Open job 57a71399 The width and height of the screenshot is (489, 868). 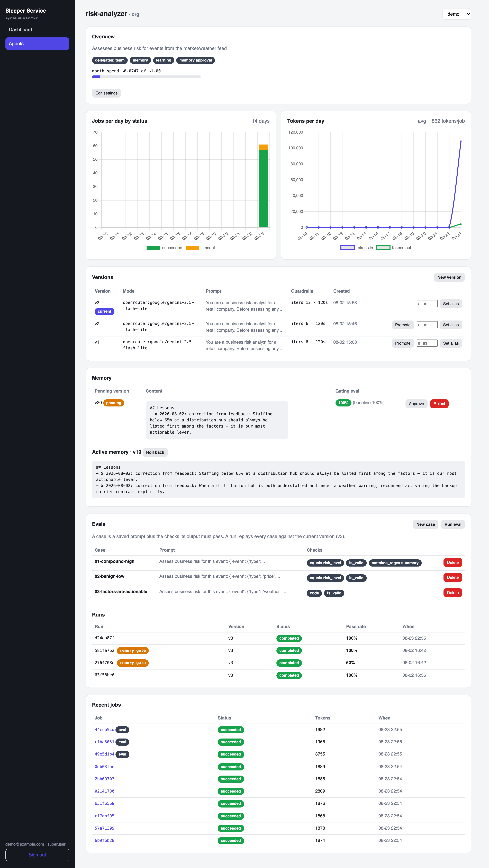[104, 828]
